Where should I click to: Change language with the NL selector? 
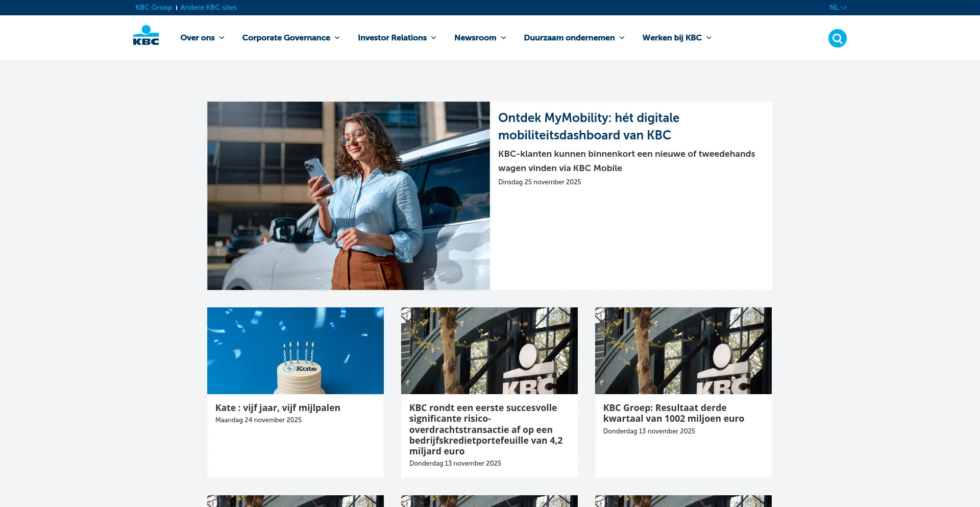click(837, 8)
